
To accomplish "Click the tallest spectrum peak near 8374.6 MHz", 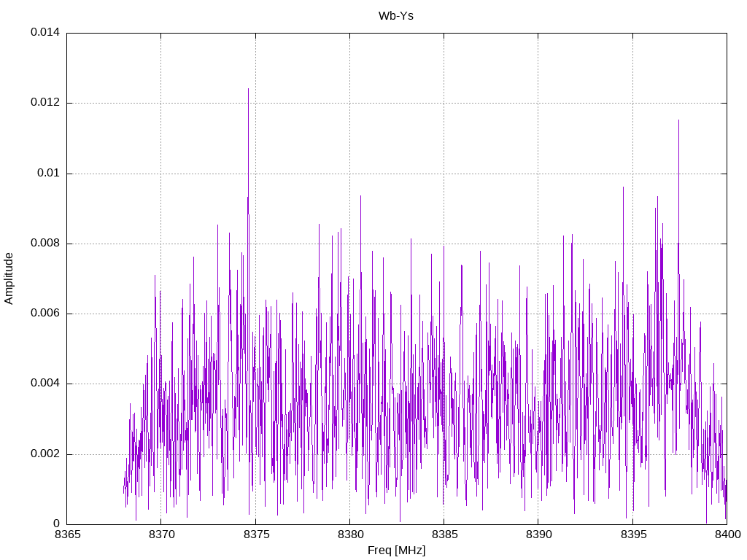I will (x=248, y=89).
